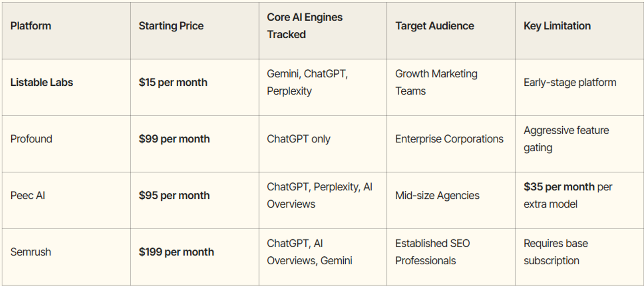Click the Established SEO Professionals cell
The width and height of the screenshot is (644, 286).
(x=432, y=252)
